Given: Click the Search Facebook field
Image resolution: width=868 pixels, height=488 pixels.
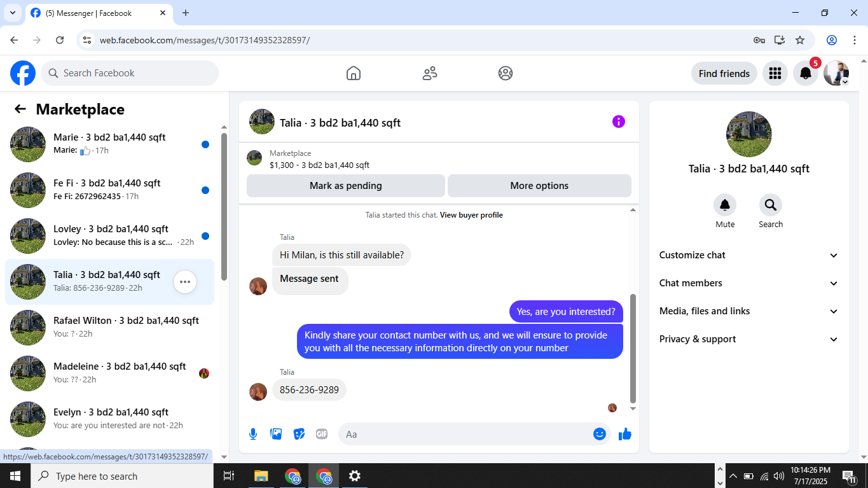Looking at the screenshot, I should (x=130, y=73).
